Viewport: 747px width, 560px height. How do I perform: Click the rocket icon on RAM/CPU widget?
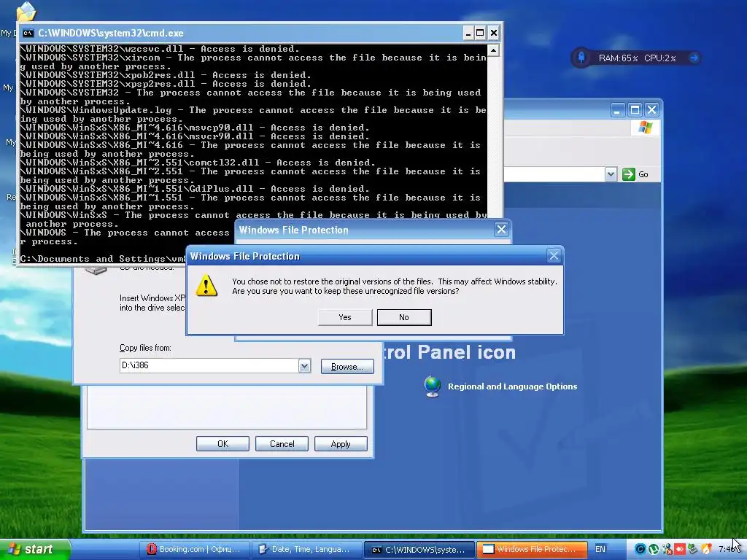click(x=581, y=58)
